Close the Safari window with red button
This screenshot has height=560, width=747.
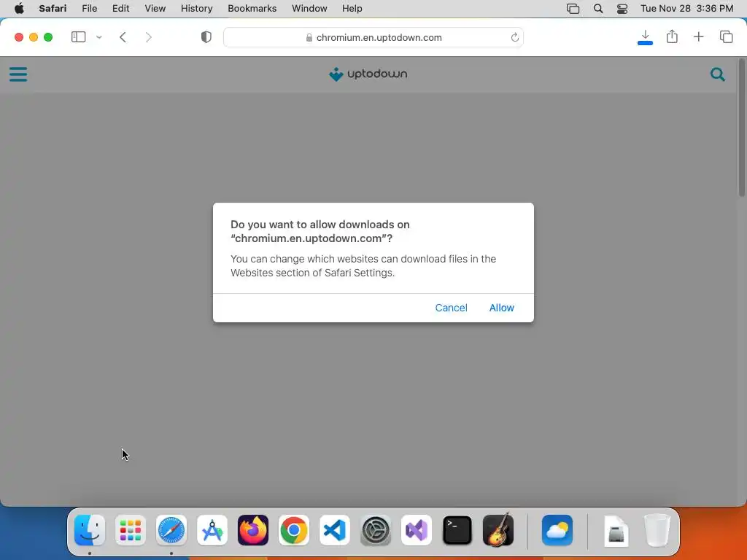[19, 37]
